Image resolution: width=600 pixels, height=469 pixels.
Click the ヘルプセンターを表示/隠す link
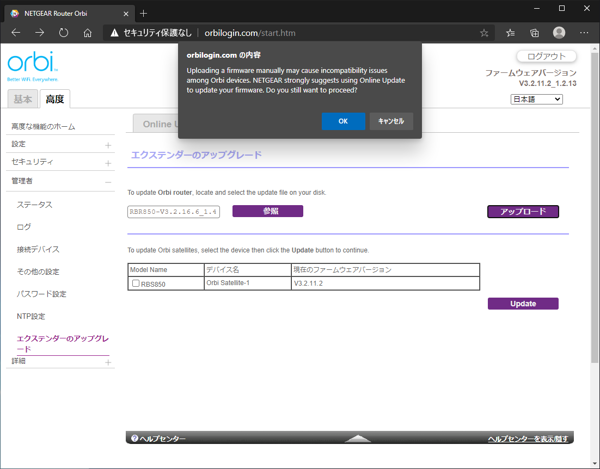[x=528, y=439]
